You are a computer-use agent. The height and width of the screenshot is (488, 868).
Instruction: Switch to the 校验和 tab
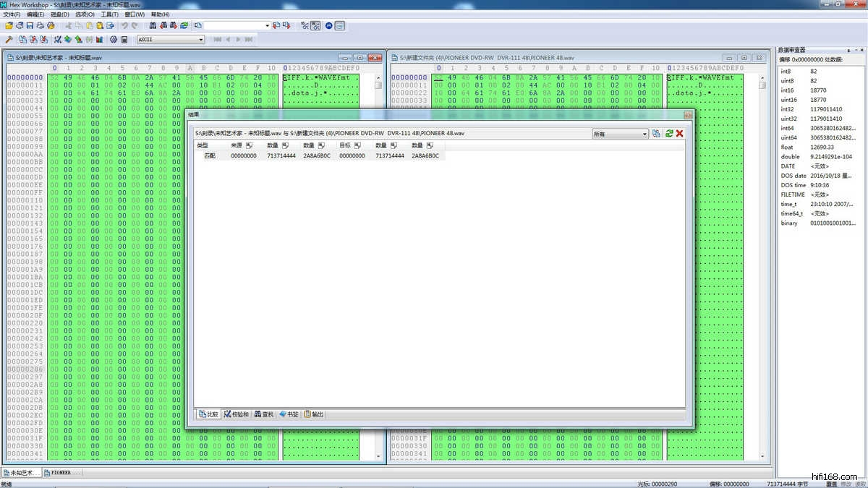tap(236, 414)
